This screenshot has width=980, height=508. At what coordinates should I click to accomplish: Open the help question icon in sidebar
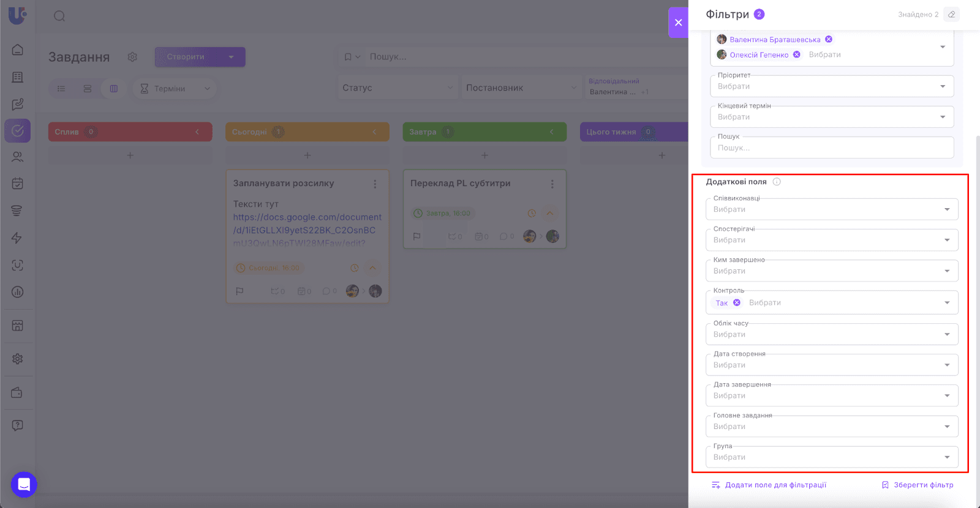[x=18, y=425]
